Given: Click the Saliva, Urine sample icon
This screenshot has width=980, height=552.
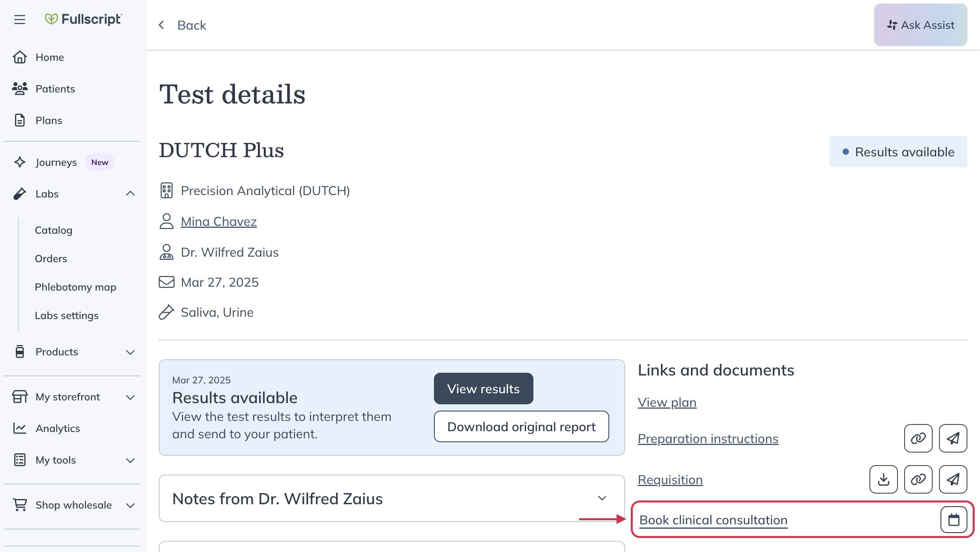Looking at the screenshot, I should point(167,312).
